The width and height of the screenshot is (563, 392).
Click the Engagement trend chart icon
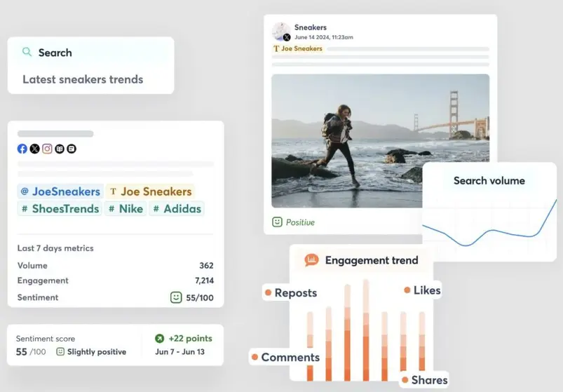pos(311,260)
